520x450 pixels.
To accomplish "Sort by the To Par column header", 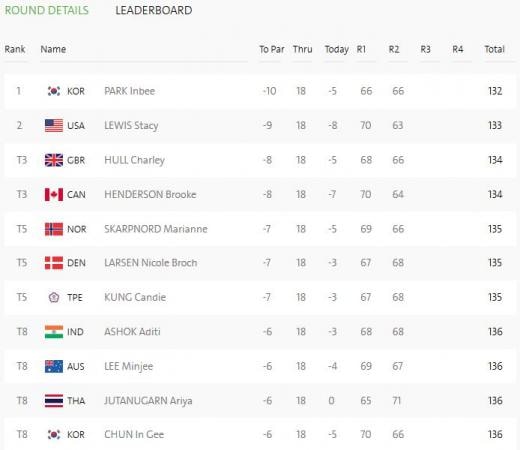I will 272,49.
